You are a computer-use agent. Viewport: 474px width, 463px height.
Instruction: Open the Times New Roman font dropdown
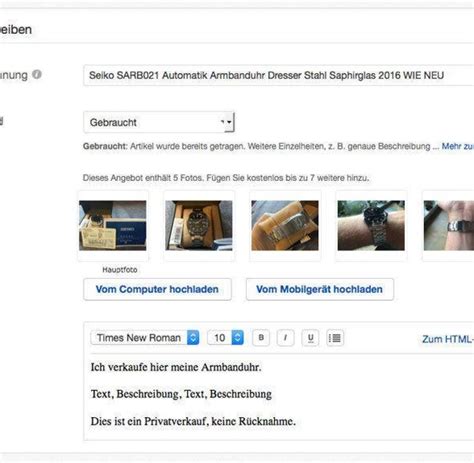[x=145, y=338]
